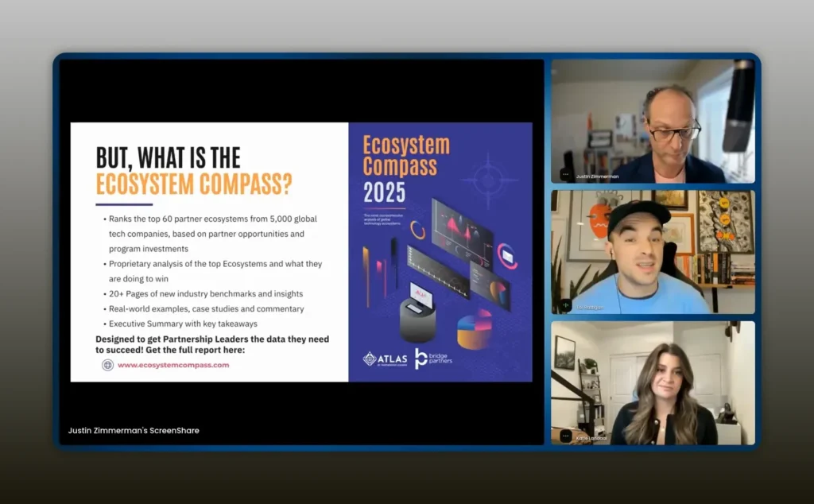
Task: Click the 3D pie chart graphic on the cover
Action: [475, 328]
